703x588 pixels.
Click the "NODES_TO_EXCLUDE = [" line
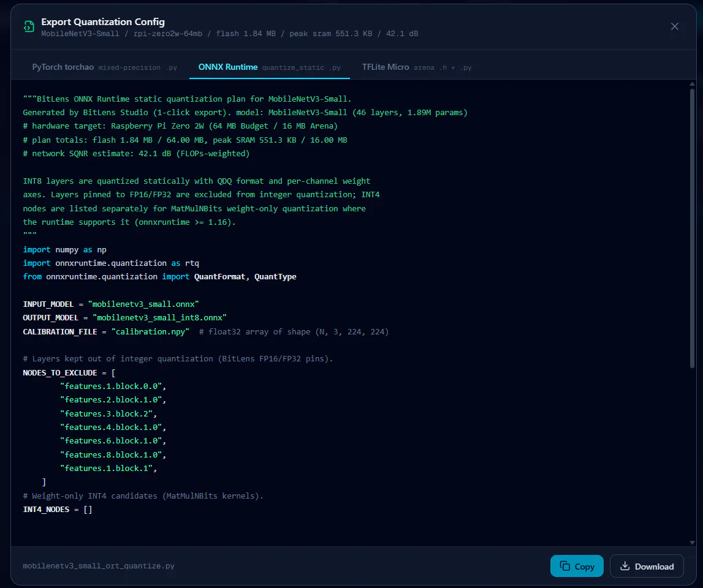point(69,373)
